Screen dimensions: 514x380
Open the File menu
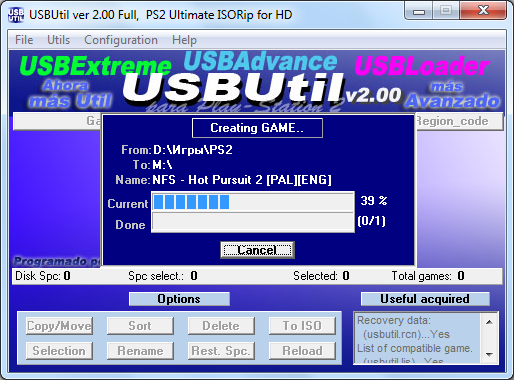[x=24, y=40]
